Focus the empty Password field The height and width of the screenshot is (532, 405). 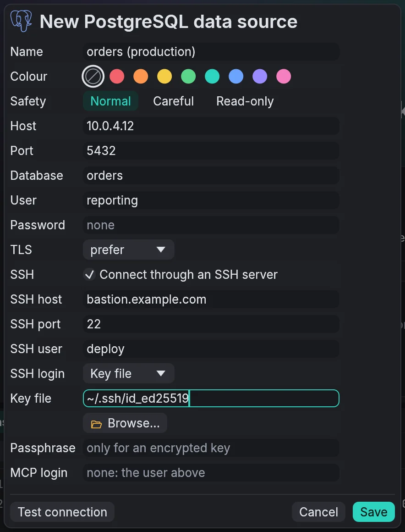point(211,225)
